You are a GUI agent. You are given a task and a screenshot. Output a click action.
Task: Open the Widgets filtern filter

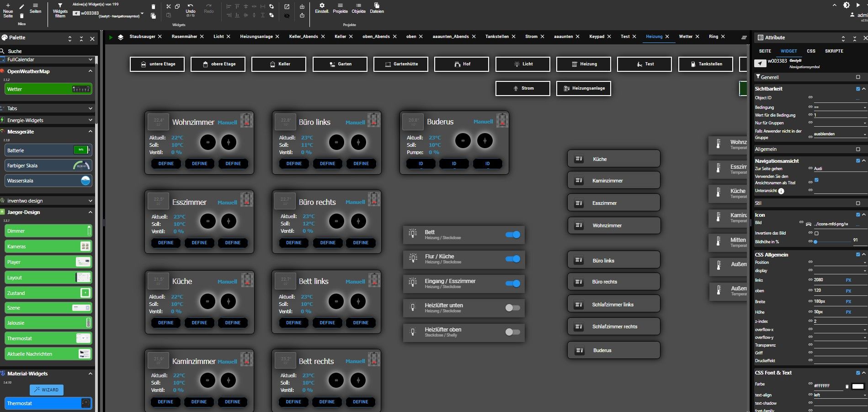pyautogui.click(x=60, y=10)
